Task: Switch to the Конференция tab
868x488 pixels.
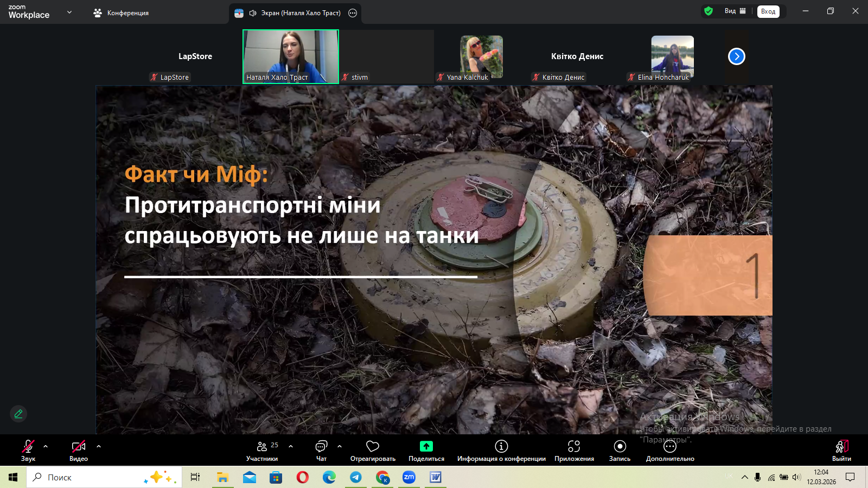Action: coord(121,13)
